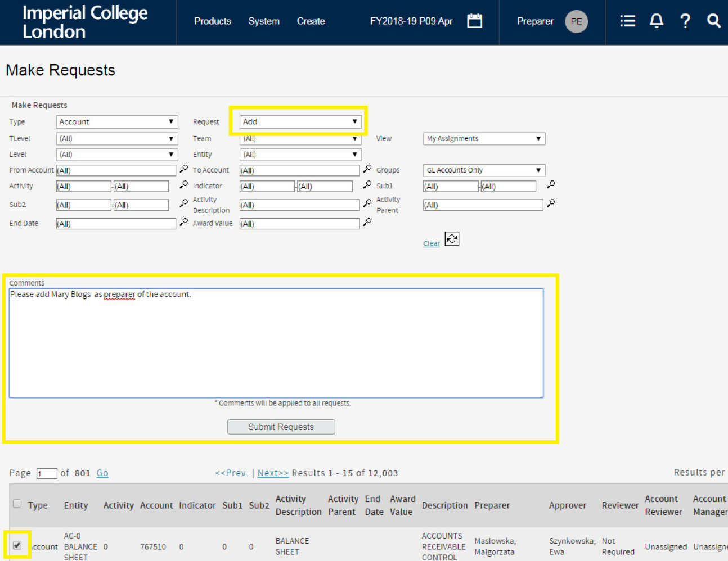Open notifications bell icon
The height and width of the screenshot is (561, 728).
coord(656,21)
